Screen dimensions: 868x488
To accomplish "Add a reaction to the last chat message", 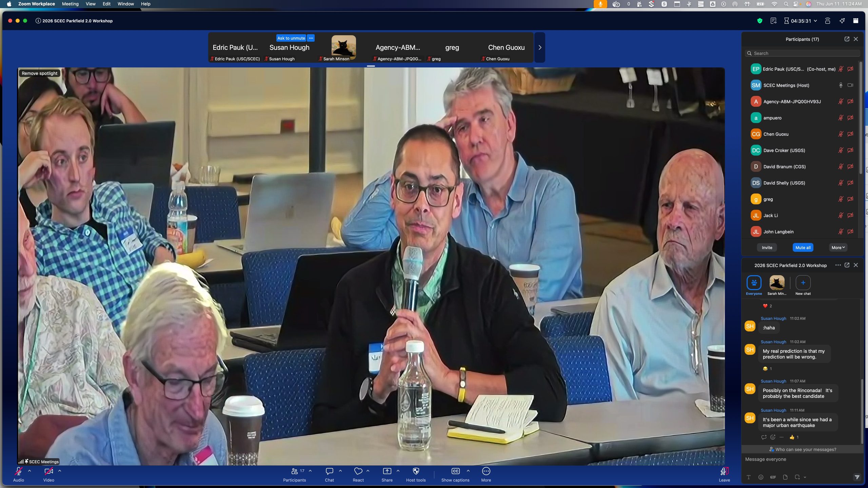I will 773,437.
